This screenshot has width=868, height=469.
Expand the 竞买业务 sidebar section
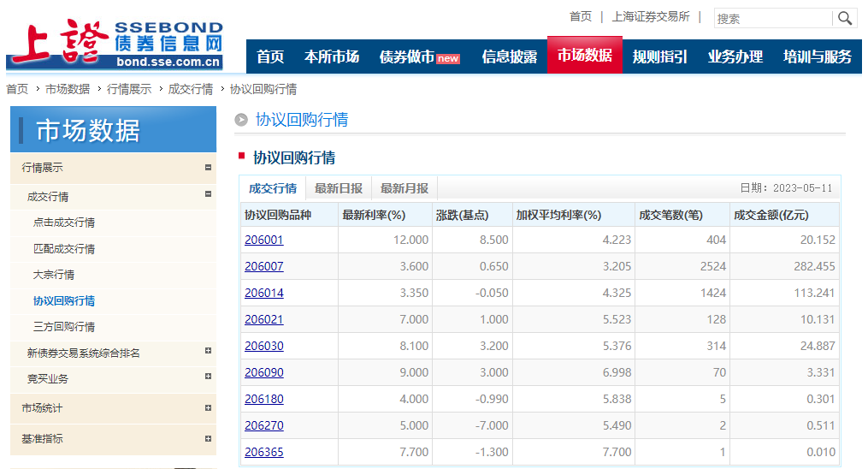[208, 377]
